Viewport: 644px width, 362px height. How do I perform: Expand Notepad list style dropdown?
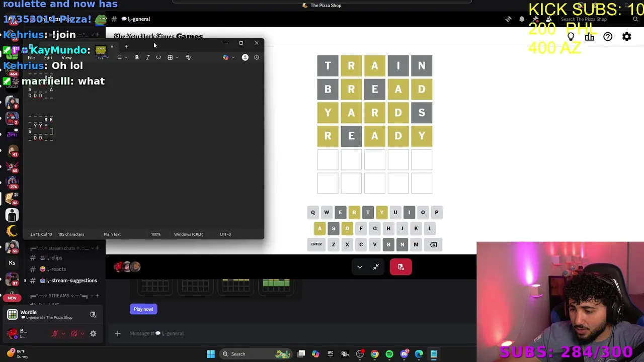pos(126,57)
